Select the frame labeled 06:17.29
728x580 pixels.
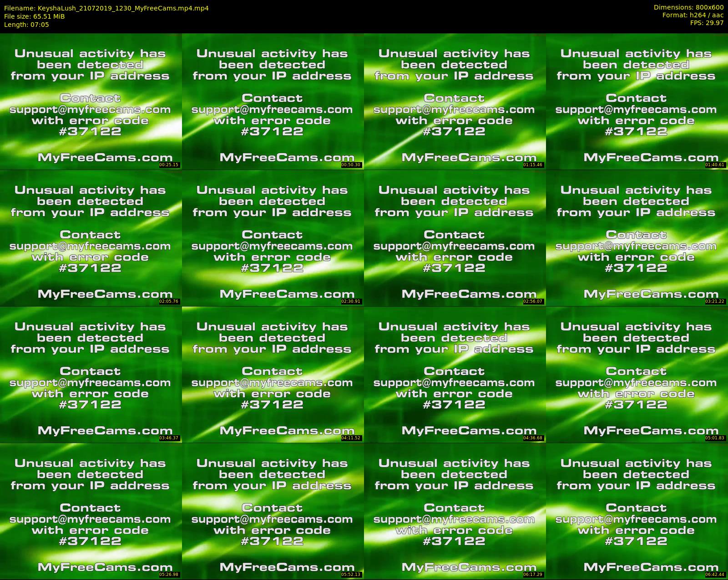(455, 511)
